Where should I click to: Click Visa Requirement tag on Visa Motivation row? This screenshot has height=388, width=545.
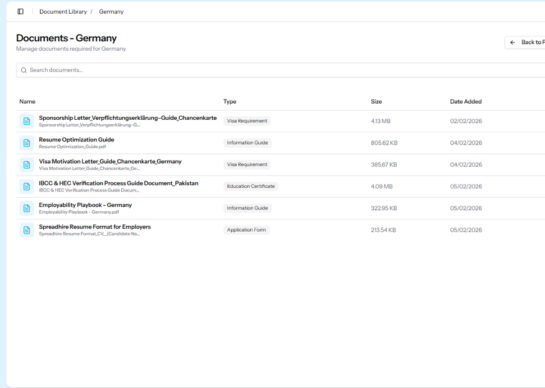pos(247,164)
